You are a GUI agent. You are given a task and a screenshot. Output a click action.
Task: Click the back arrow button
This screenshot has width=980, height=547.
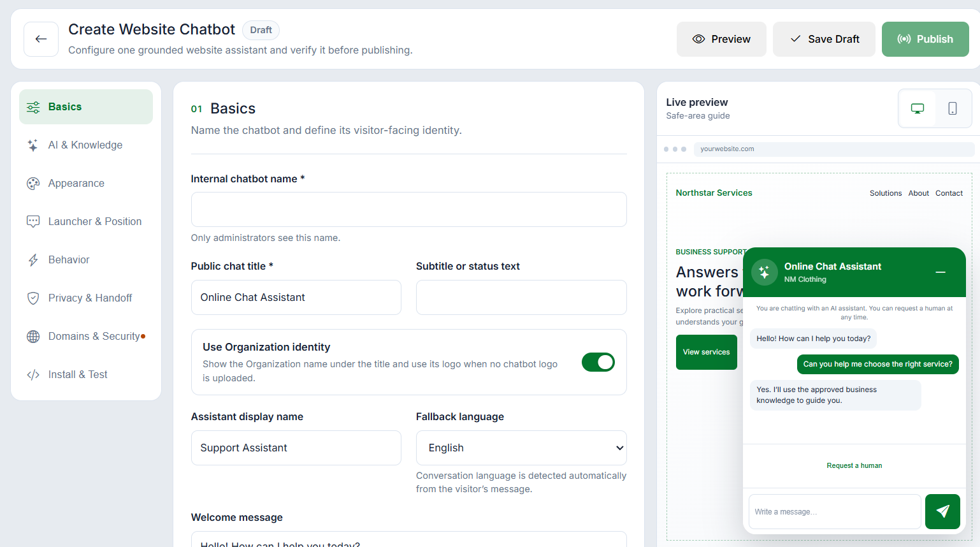[41, 39]
